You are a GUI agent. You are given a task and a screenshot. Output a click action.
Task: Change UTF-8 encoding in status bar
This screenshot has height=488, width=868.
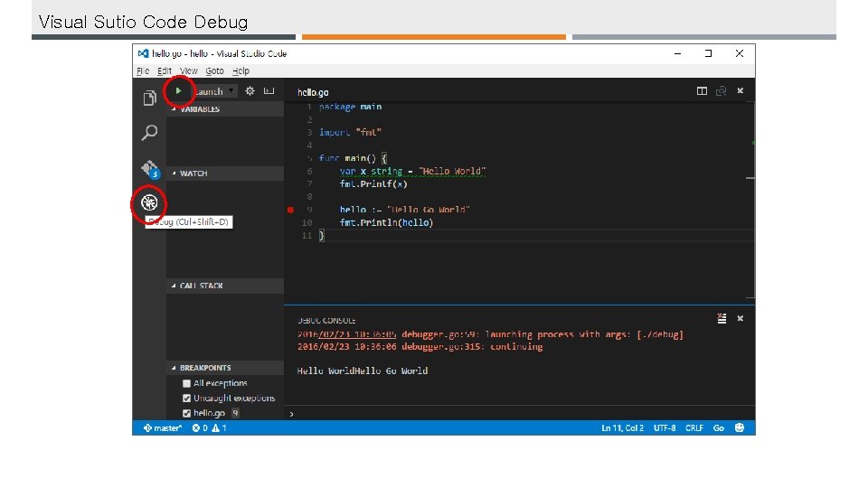[665, 427]
